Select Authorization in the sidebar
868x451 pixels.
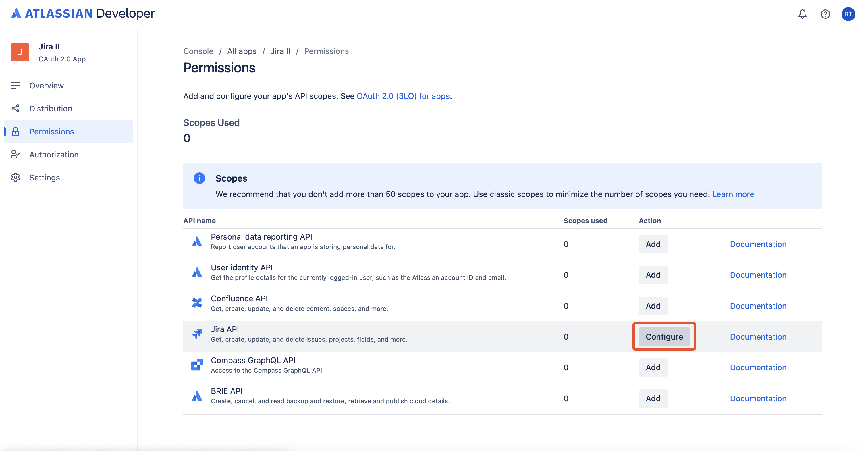click(x=54, y=154)
